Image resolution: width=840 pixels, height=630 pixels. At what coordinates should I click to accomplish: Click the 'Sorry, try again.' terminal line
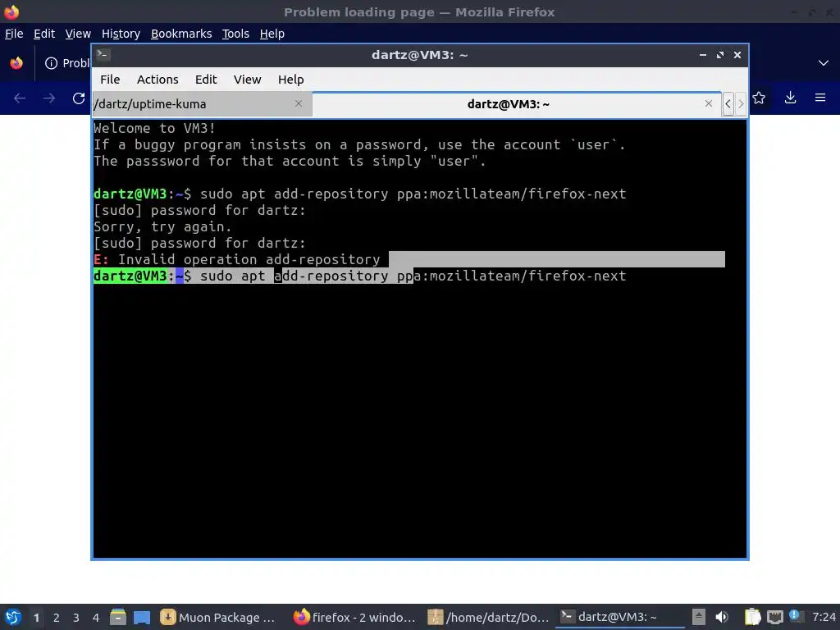coord(162,226)
